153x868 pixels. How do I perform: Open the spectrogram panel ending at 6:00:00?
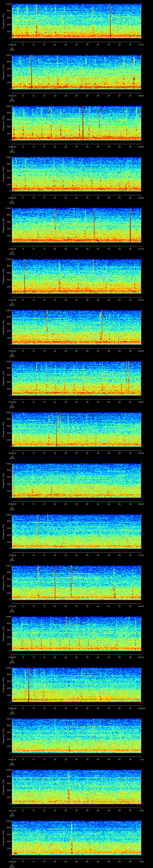76,685
